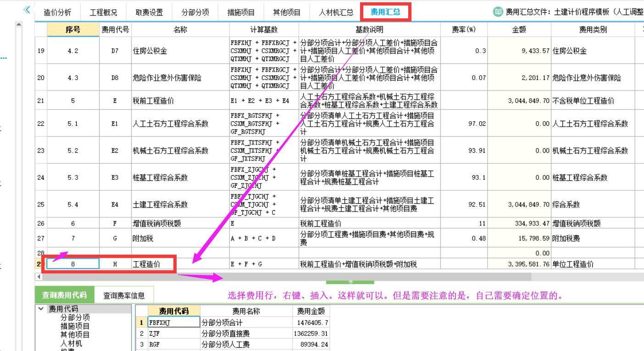Click the 费率(%) column header
644x351 pixels.
point(464,29)
